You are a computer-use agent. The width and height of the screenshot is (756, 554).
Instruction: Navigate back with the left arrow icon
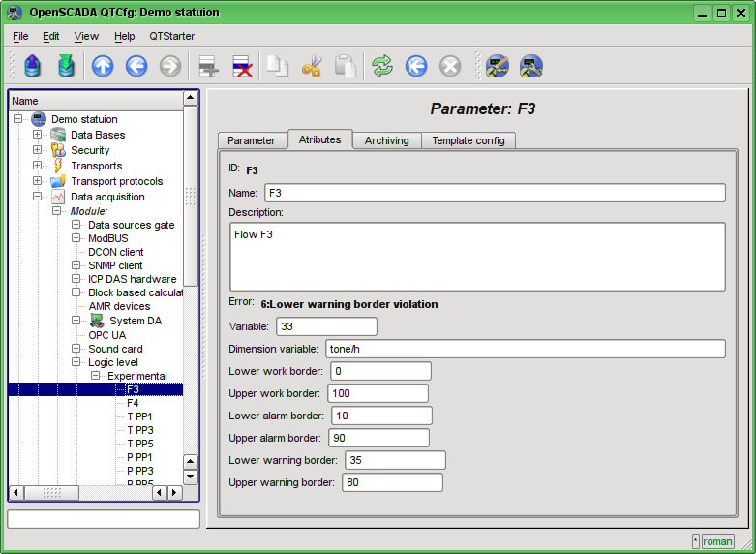coord(136,66)
